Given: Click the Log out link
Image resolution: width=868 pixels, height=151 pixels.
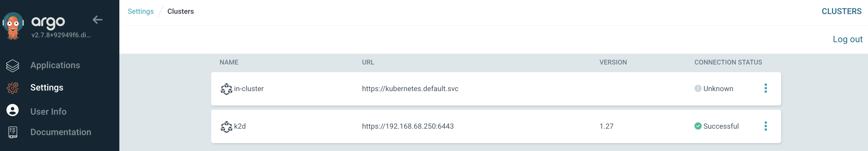Looking at the screenshot, I should pyautogui.click(x=847, y=39).
